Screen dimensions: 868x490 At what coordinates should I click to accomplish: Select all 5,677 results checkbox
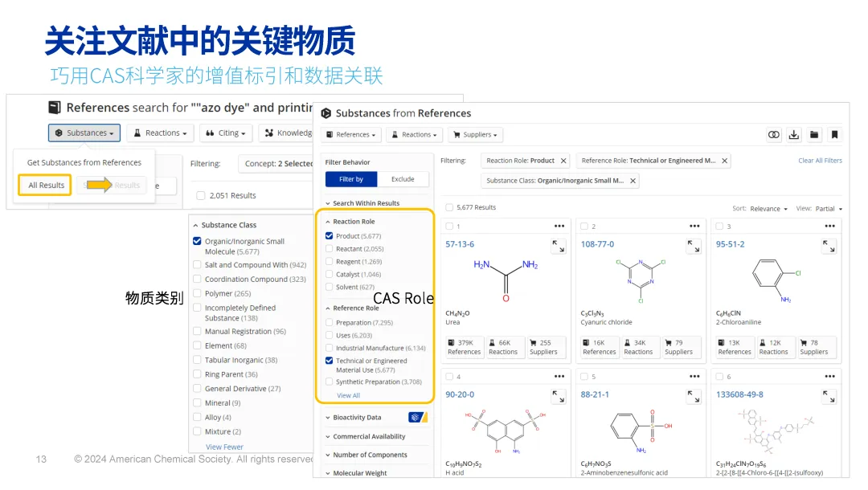pyautogui.click(x=449, y=207)
